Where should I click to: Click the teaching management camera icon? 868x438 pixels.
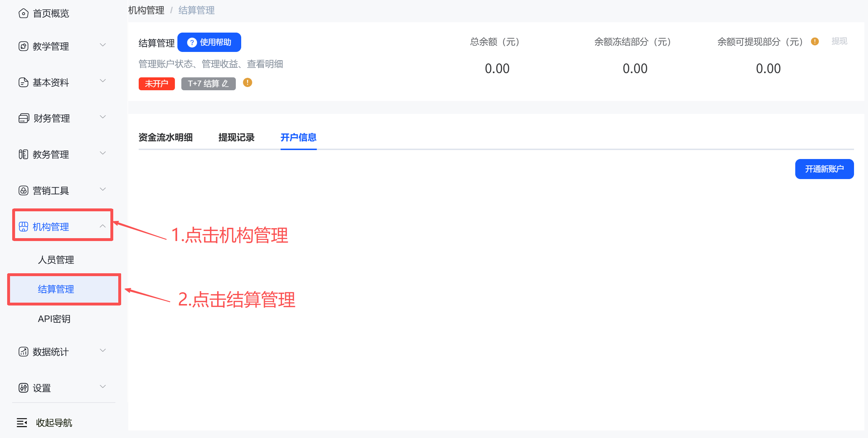[23, 46]
